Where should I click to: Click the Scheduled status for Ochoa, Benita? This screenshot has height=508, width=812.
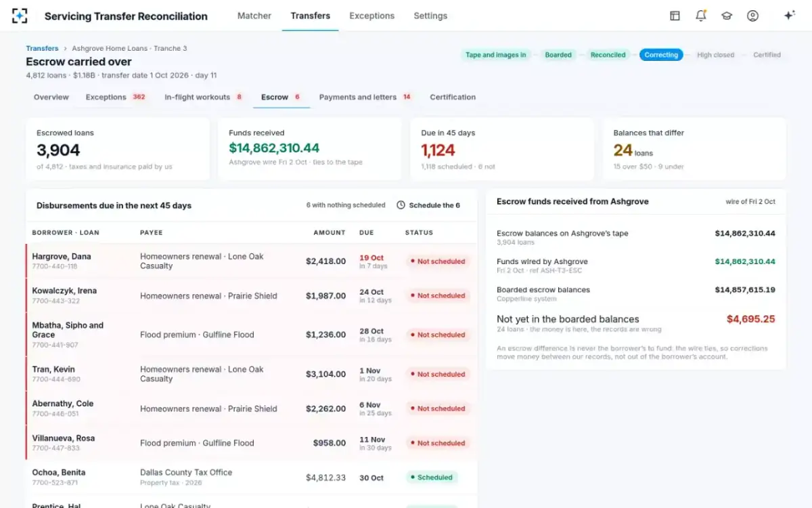pos(432,478)
